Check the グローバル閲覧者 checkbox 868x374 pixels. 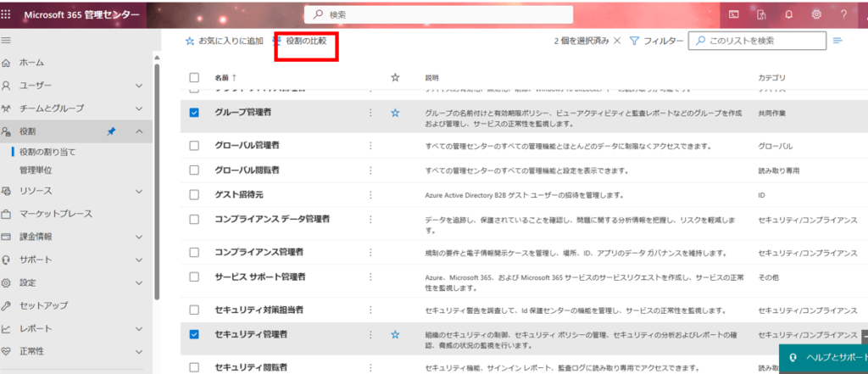194,170
